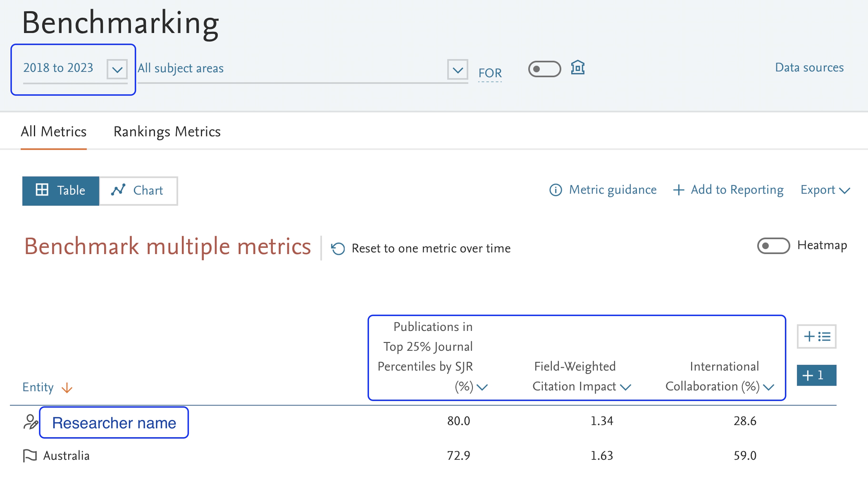Open the Export menu
Screen dimensions: 868x485
(825, 190)
